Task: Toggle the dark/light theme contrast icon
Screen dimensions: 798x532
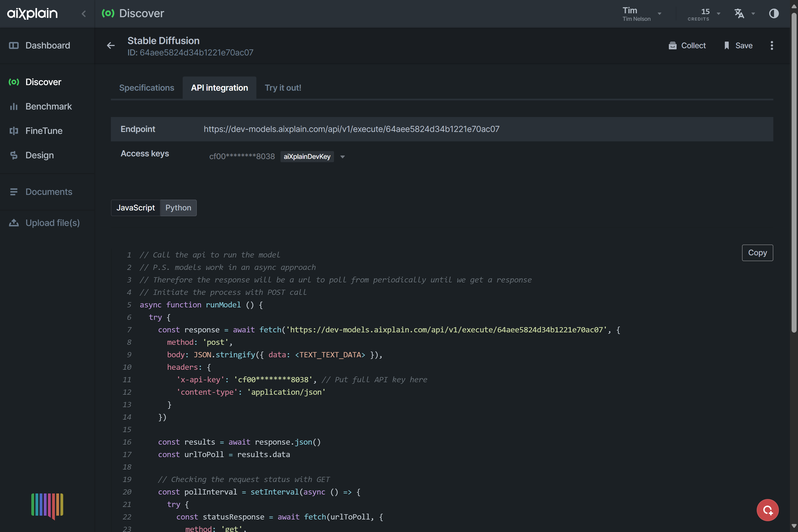Action: tap(774, 14)
